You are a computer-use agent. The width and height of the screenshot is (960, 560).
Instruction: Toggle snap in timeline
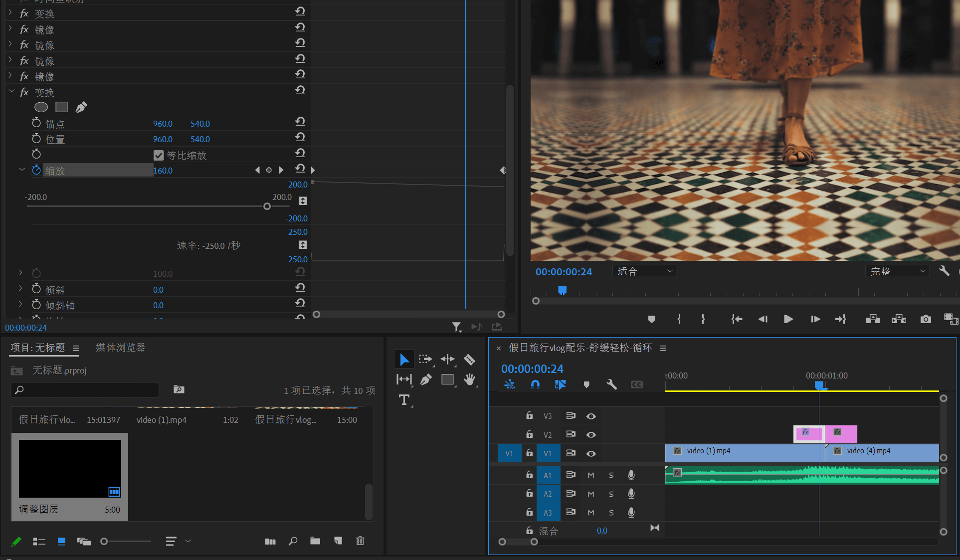(535, 384)
